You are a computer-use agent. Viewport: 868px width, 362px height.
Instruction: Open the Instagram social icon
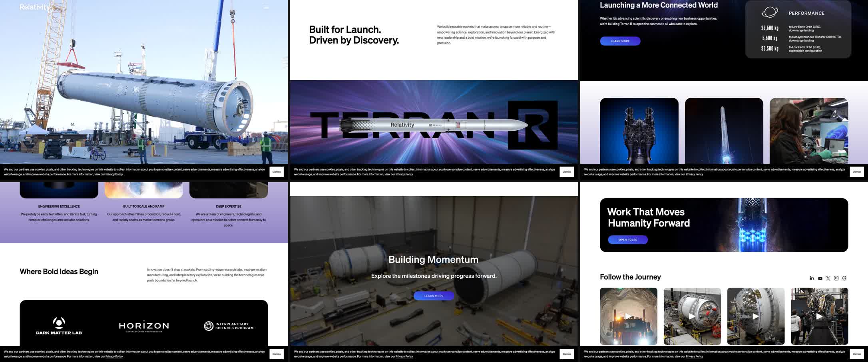click(x=836, y=278)
